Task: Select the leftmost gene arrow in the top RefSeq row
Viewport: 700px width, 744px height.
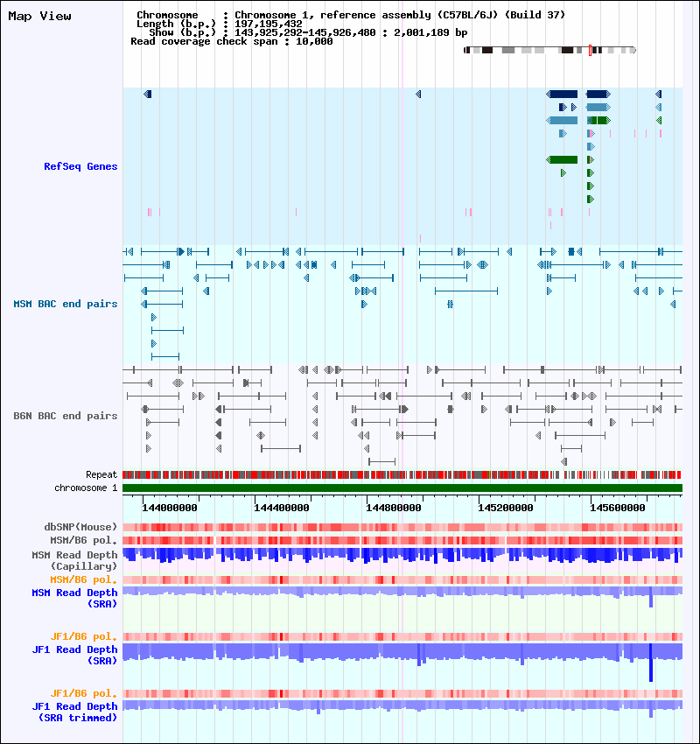Action: (148, 94)
